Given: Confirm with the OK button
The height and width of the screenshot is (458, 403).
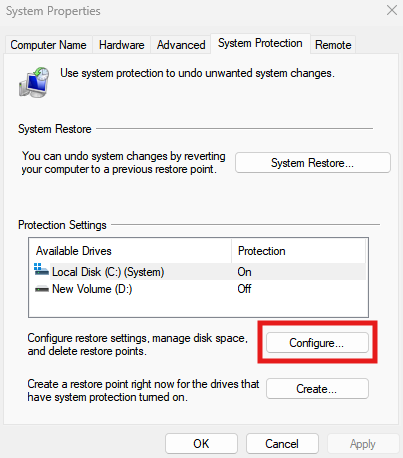Looking at the screenshot, I should [201, 444].
